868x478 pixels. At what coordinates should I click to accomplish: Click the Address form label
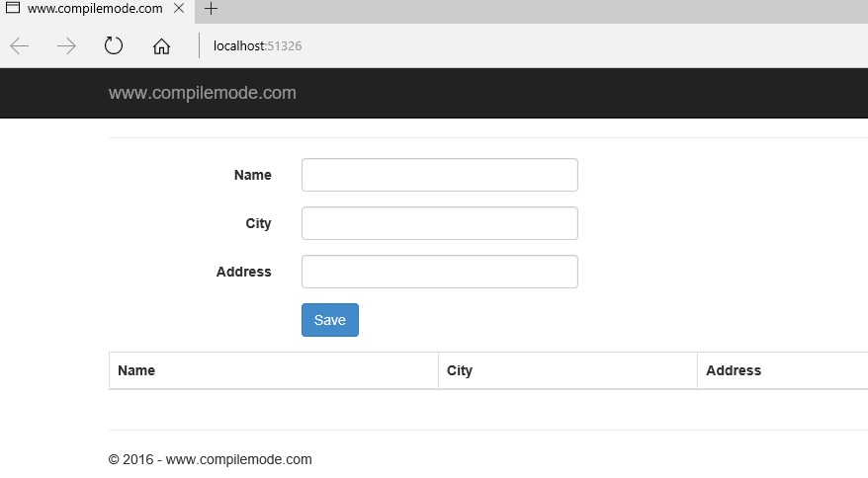[243, 272]
